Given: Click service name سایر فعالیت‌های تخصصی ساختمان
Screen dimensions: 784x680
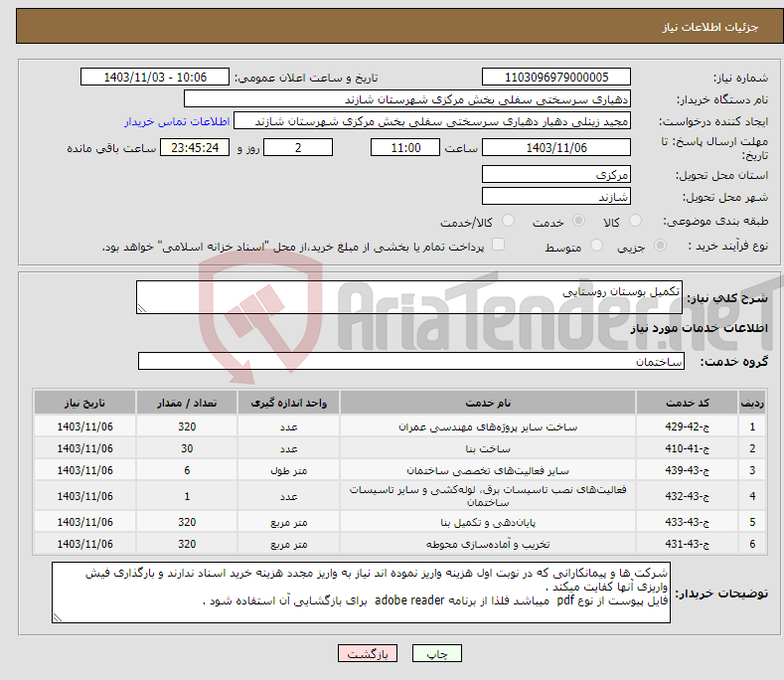Looking at the screenshot, I should (488, 471).
